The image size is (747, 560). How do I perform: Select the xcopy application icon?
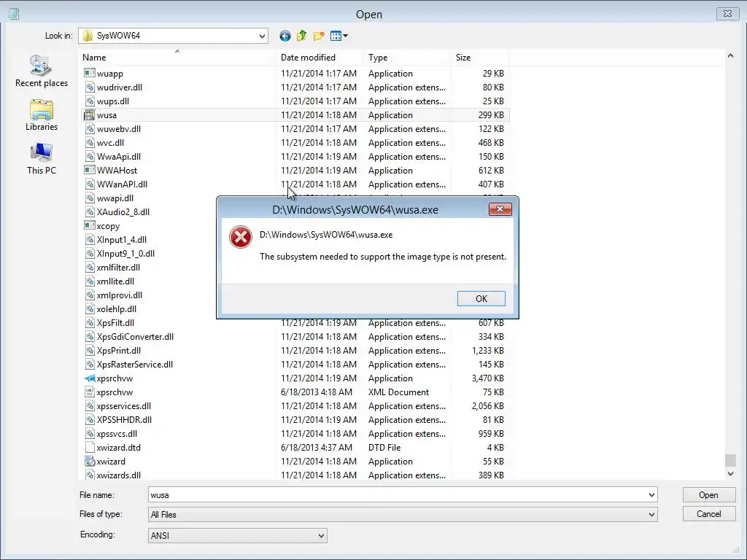click(89, 226)
